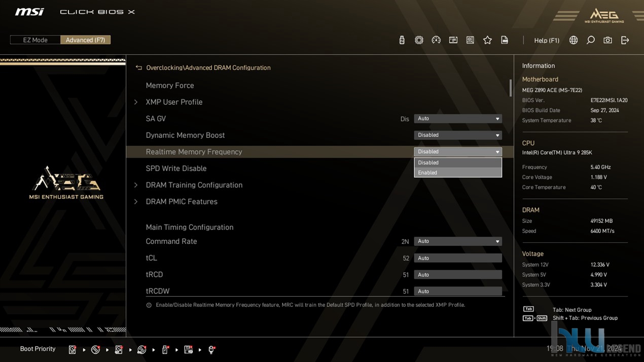Click SA GV label
644x362 pixels.
point(156,119)
